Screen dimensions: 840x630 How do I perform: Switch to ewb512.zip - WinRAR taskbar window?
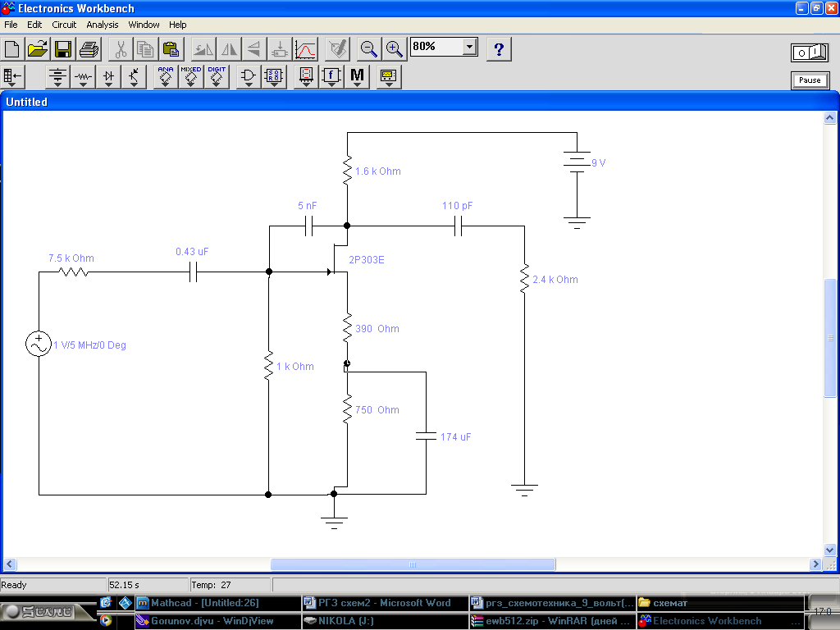pos(552,621)
